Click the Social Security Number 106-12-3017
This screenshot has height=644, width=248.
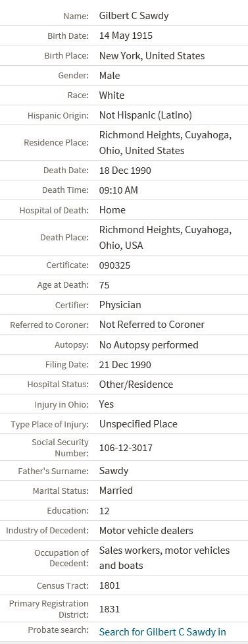[126, 448]
